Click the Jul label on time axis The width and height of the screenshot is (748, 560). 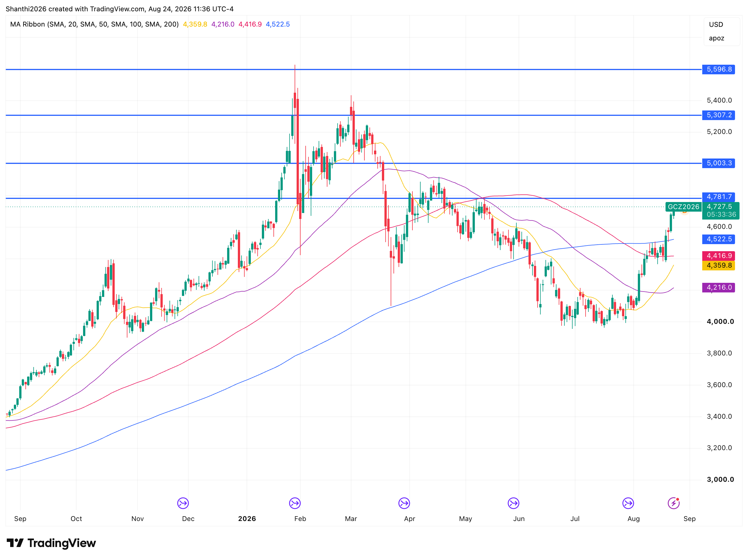(575, 519)
